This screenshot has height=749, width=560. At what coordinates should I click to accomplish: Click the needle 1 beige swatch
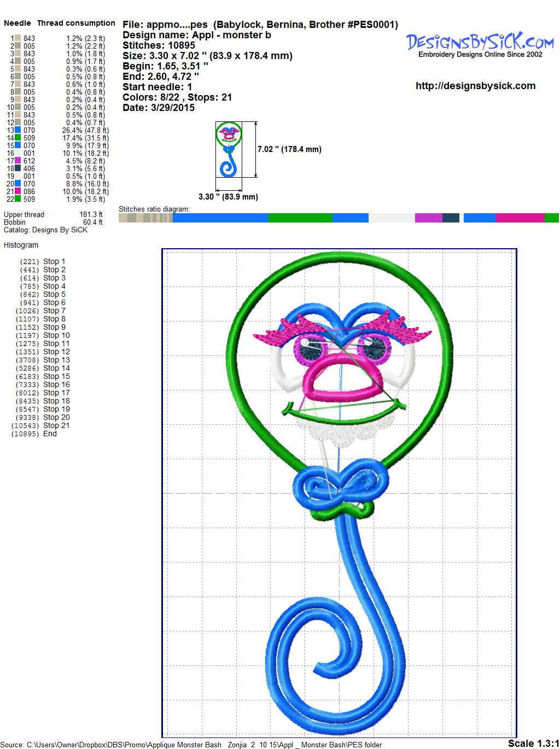[x=18, y=38]
